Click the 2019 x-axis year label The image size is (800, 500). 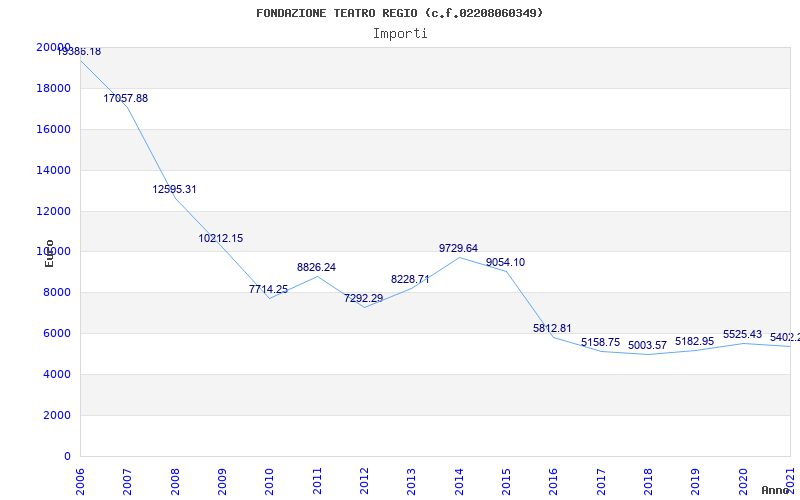point(695,482)
